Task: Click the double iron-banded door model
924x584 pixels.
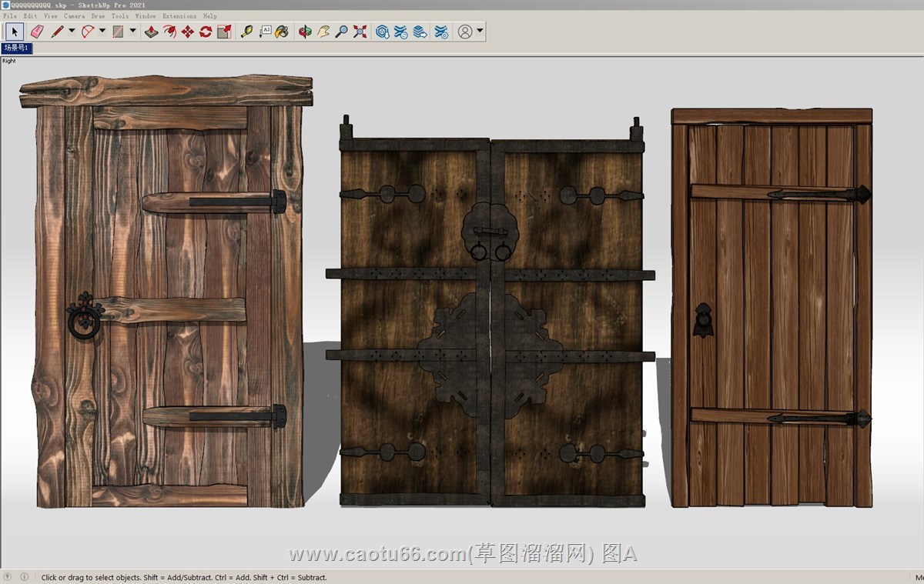Action: point(490,315)
